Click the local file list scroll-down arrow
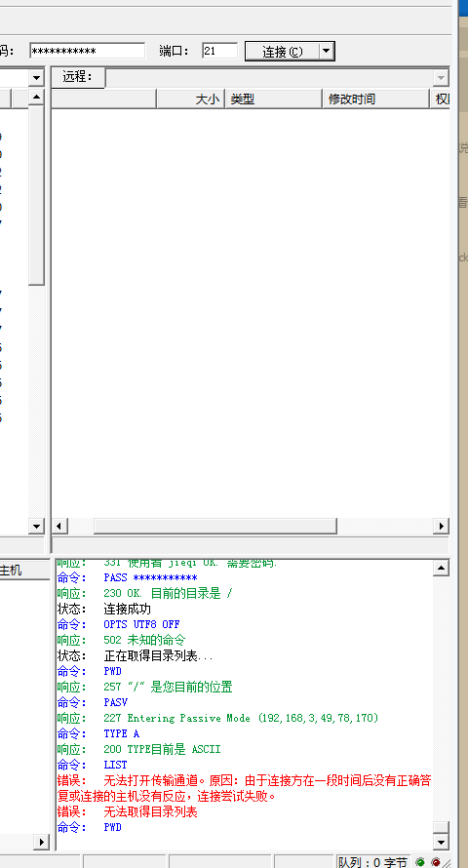 point(36,526)
